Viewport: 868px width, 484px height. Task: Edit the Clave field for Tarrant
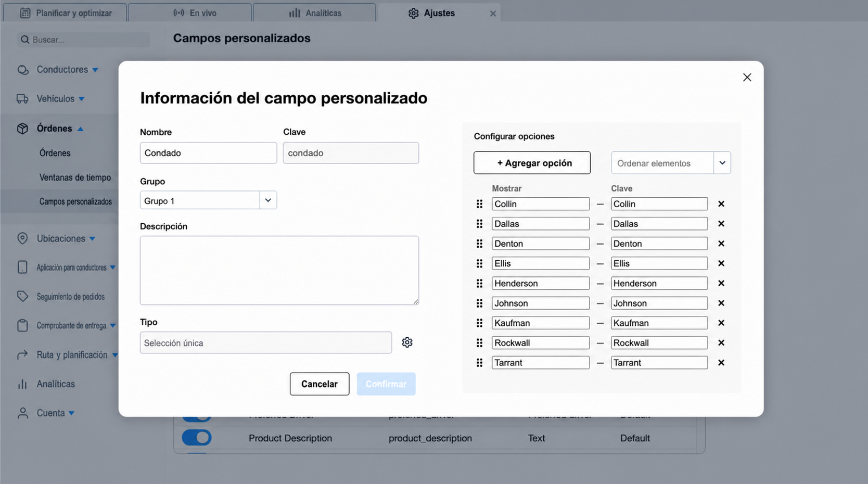click(659, 363)
